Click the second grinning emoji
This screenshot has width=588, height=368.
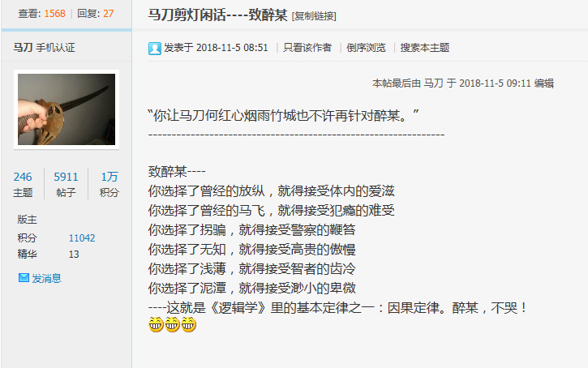pos(172,324)
